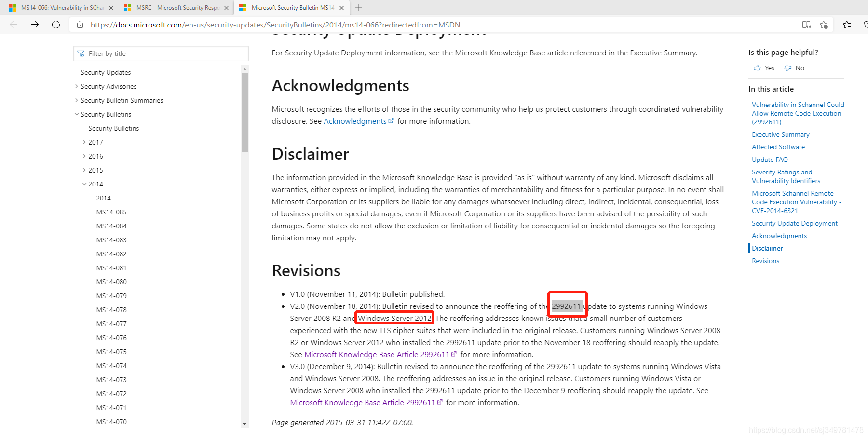The width and height of the screenshot is (868, 439).
Task: Open Knowledge Base Article 2992611 link under V2.0
Action: tap(380, 355)
